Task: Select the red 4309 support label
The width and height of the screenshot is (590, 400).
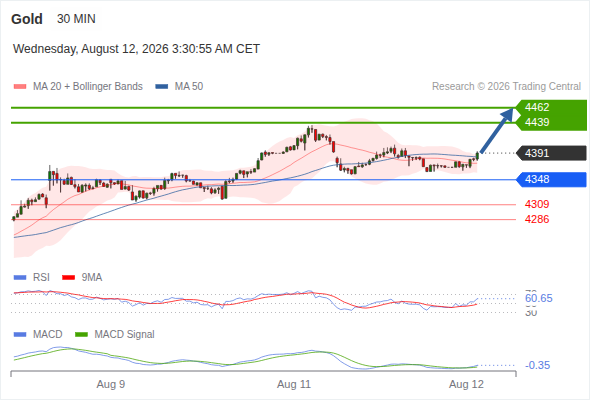Action: coord(537,204)
